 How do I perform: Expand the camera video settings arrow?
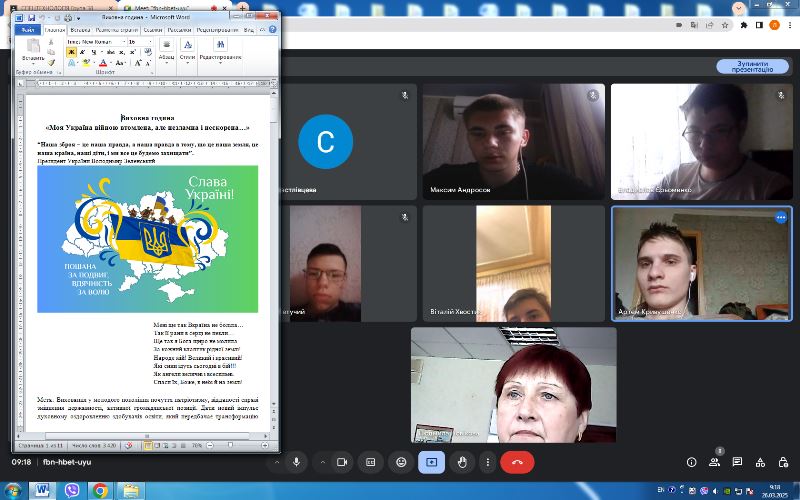coord(320,462)
